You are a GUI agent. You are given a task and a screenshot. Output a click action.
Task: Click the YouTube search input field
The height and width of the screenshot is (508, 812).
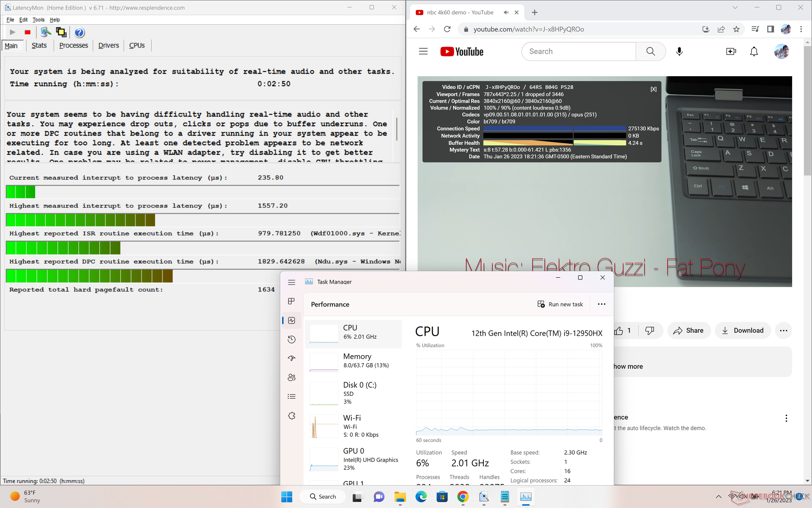click(579, 52)
